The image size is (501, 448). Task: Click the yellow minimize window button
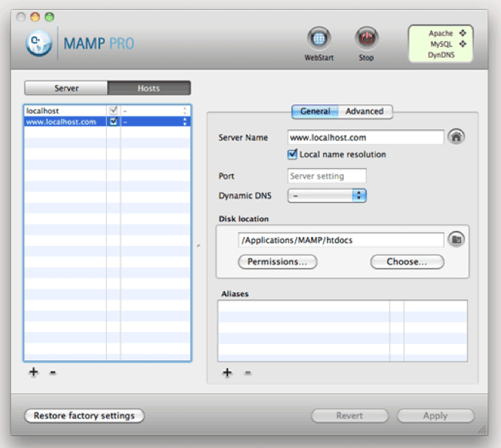(35, 17)
